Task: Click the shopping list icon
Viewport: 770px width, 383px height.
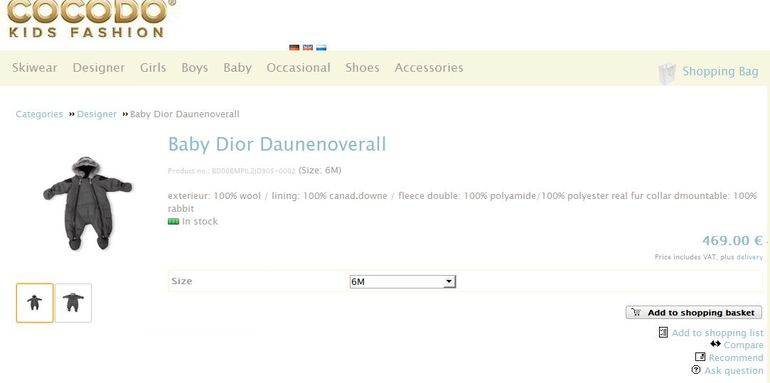Action: pyautogui.click(x=663, y=332)
